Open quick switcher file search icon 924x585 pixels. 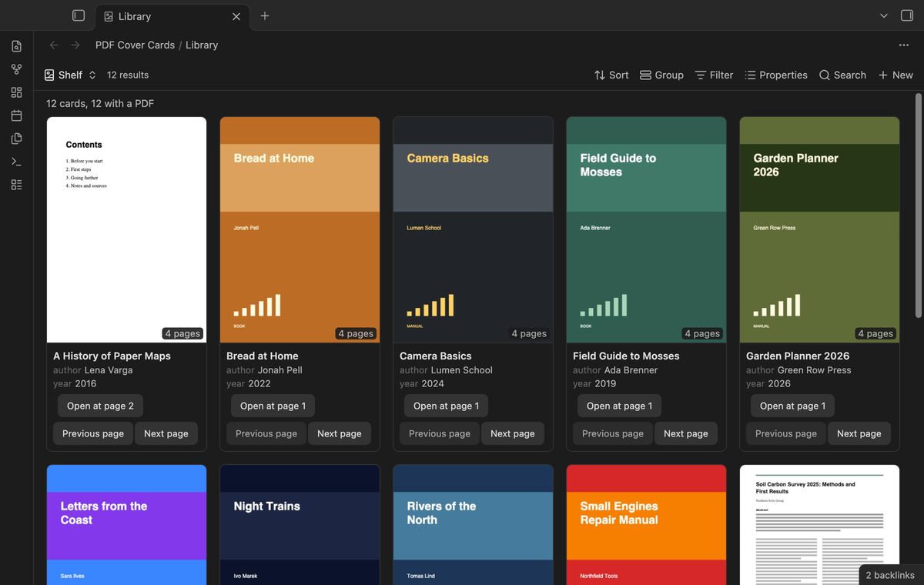(x=16, y=46)
